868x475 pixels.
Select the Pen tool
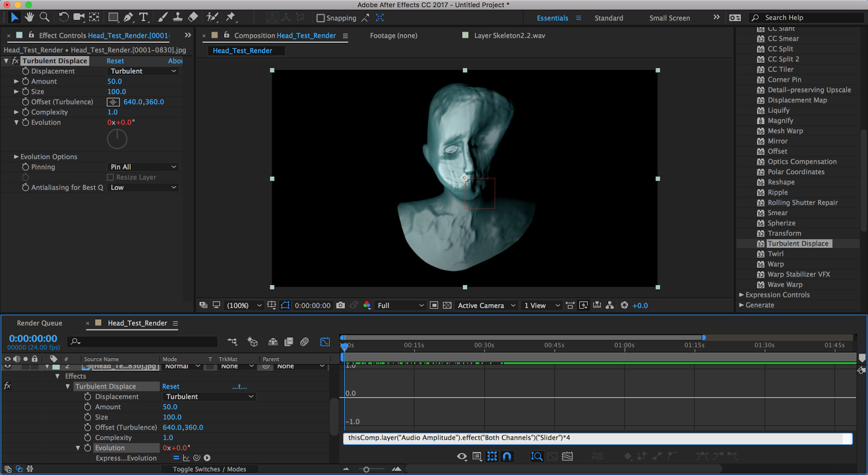pyautogui.click(x=129, y=17)
